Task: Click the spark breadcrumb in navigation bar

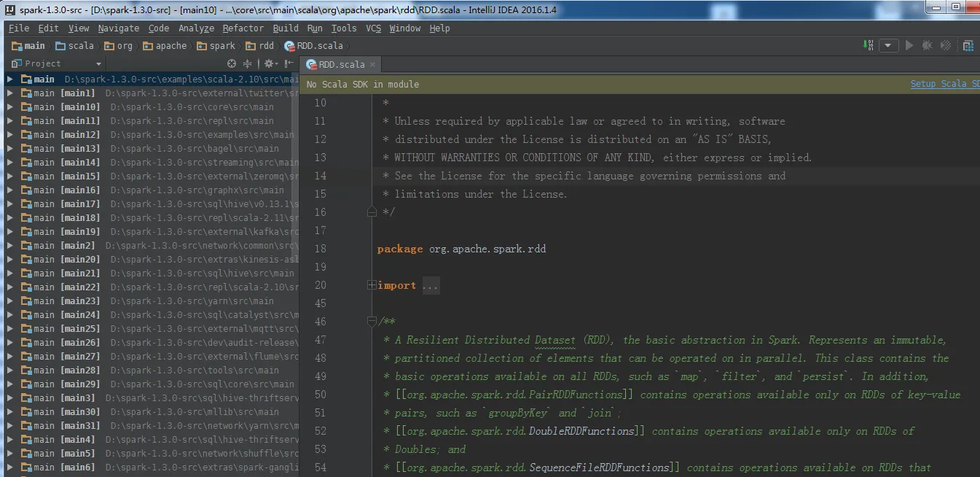Action: (216, 45)
